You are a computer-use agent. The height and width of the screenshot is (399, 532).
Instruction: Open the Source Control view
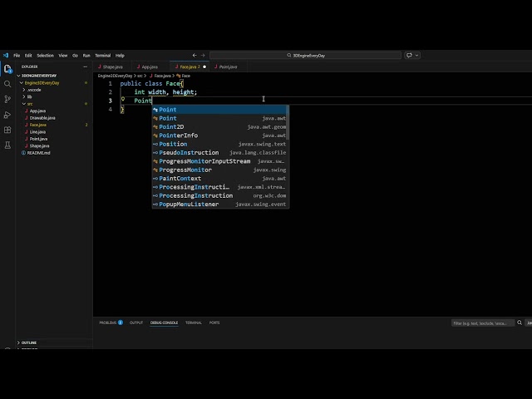click(x=7, y=99)
